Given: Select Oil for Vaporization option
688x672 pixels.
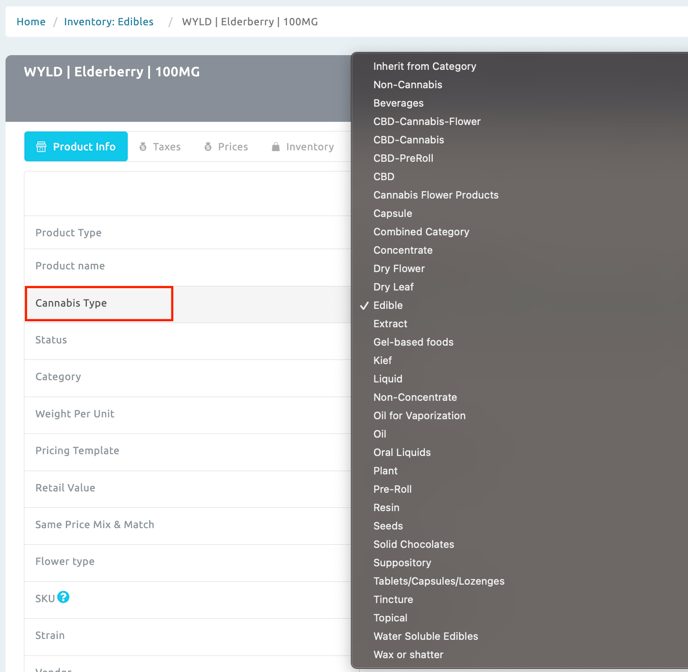Looking at the screenshot, I should click(419, 416).
